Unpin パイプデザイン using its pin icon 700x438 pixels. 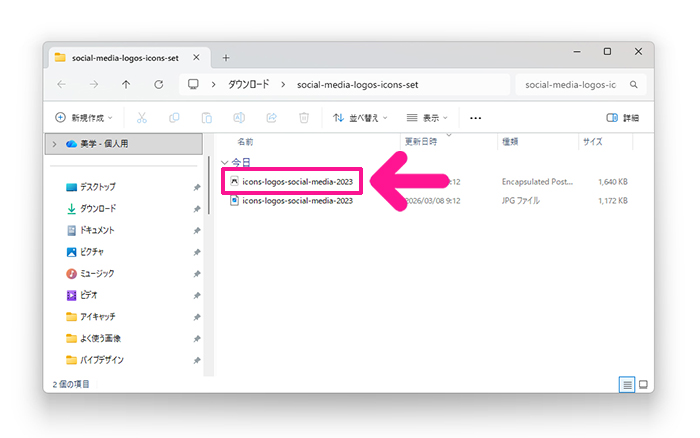[x=196, y=360]
